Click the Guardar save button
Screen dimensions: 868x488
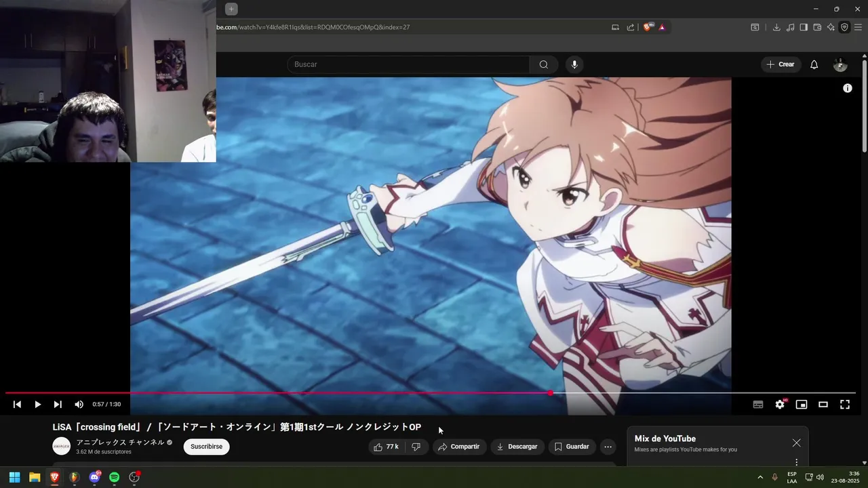point(572,447)
